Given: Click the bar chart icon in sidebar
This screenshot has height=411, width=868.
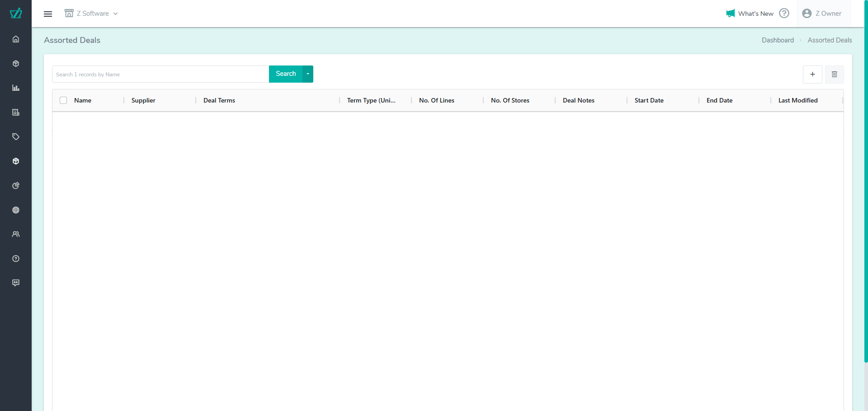Looking at the screenshot, I should click(16, 88).
